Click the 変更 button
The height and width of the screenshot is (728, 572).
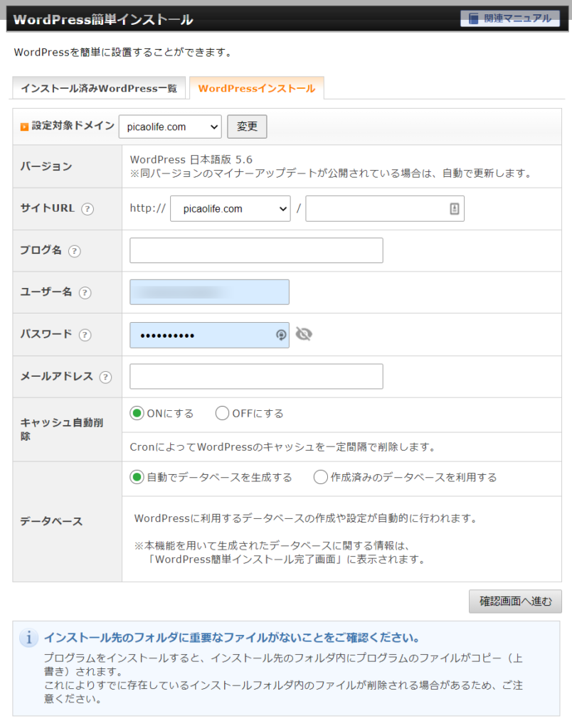tap(247, 127)
